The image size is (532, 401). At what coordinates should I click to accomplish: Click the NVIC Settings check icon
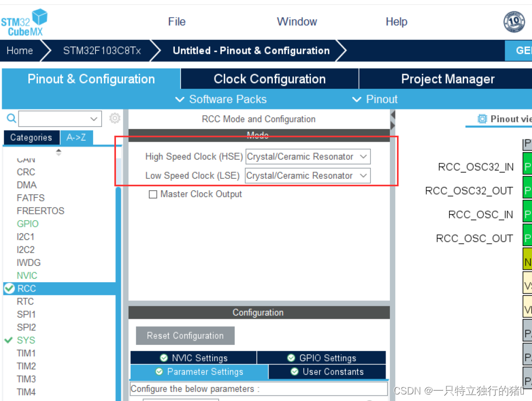(x=164, y=358)
